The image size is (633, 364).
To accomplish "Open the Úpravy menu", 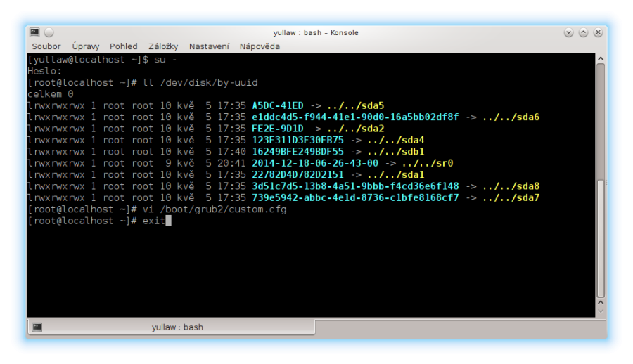I will [86, 46].
